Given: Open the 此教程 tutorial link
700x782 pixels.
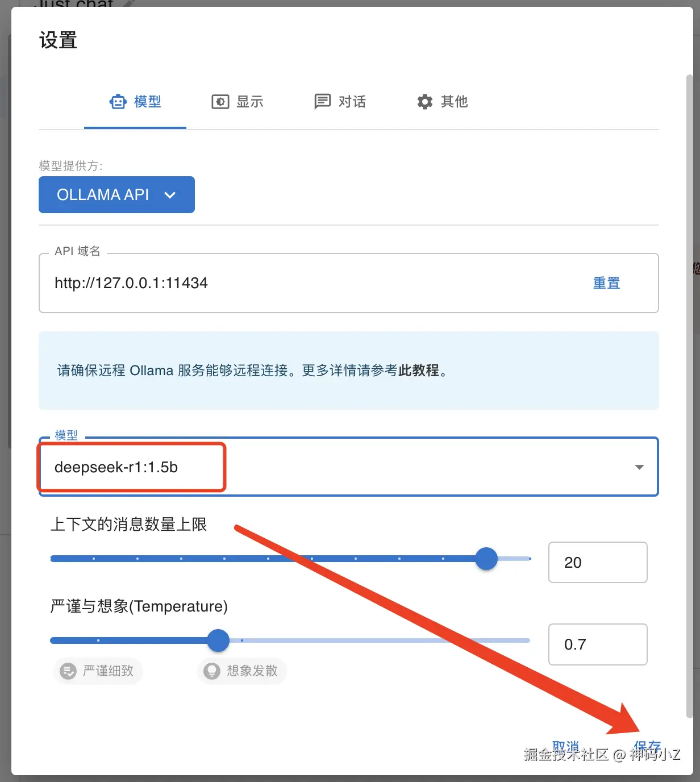Looking at the screenshot, I should (419, 371).
